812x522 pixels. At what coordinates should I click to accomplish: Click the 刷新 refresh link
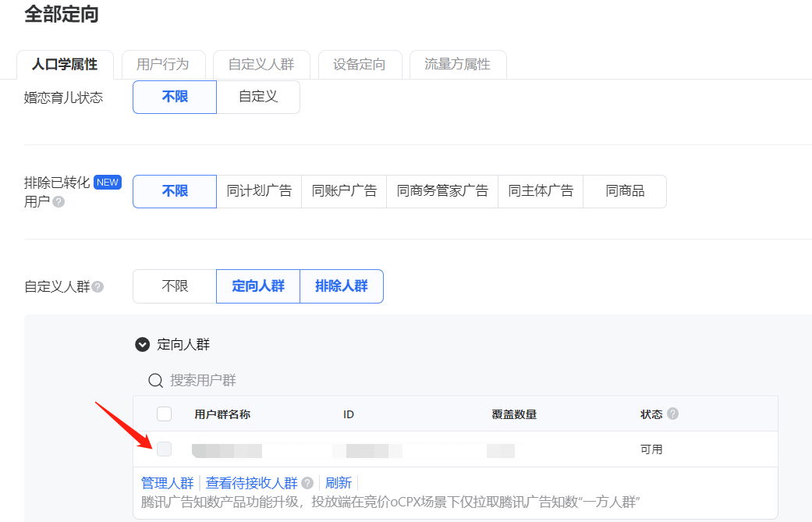click(339, 483)
